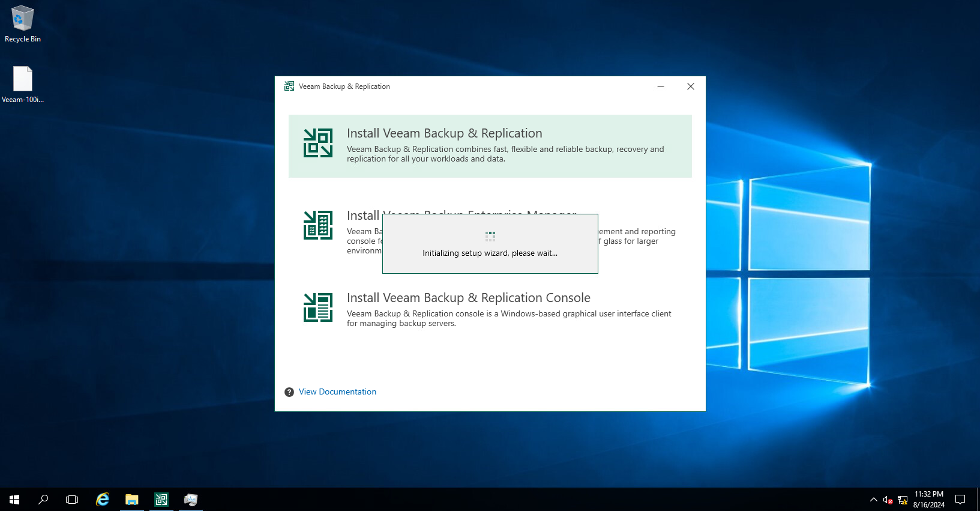The image size is (980, 511).
Task: Click the loading spinner in the initializing dialog
Action: [x=490, y=236]
